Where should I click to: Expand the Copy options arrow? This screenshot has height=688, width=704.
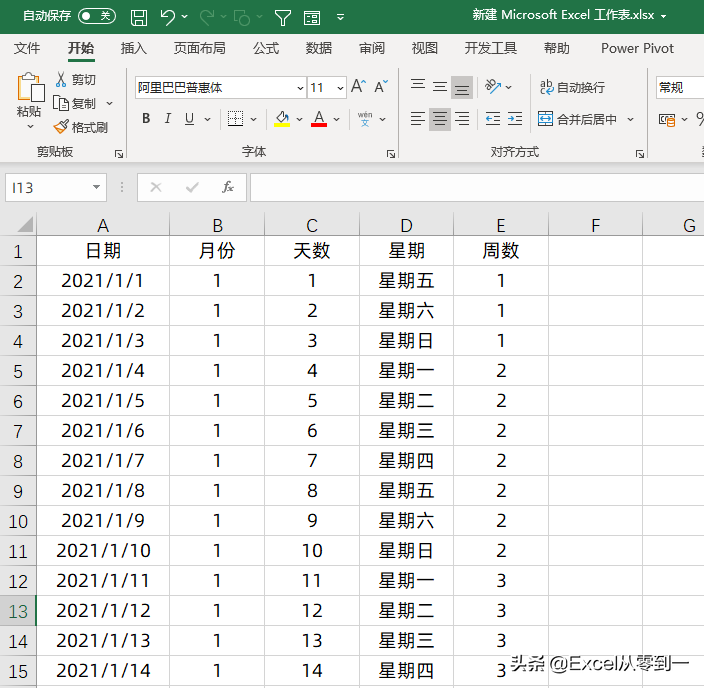109,104
